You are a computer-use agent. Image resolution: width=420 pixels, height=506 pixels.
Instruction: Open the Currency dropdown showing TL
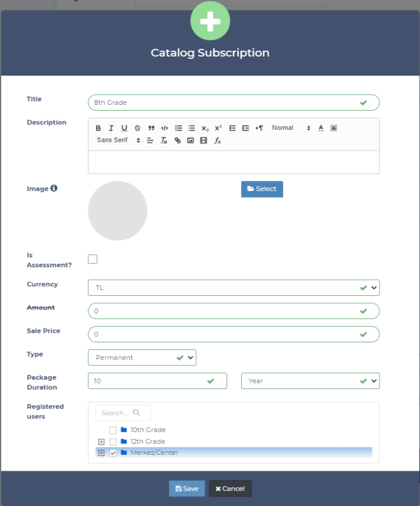click(x=233, y=288)
